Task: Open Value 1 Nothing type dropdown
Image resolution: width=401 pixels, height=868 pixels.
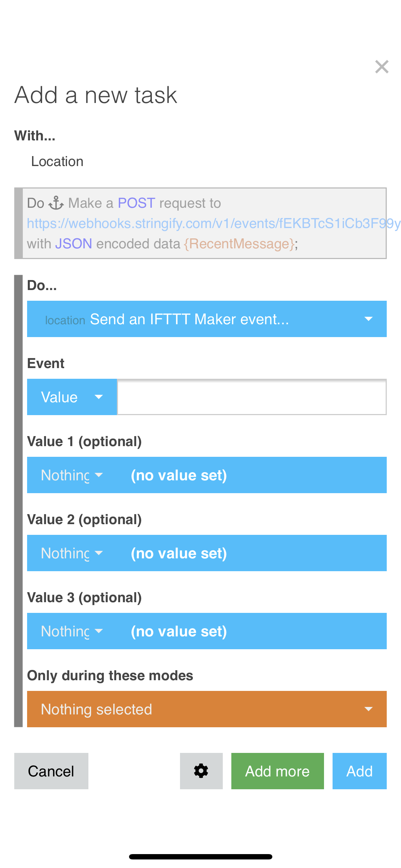Action: (x=72, y=475)
